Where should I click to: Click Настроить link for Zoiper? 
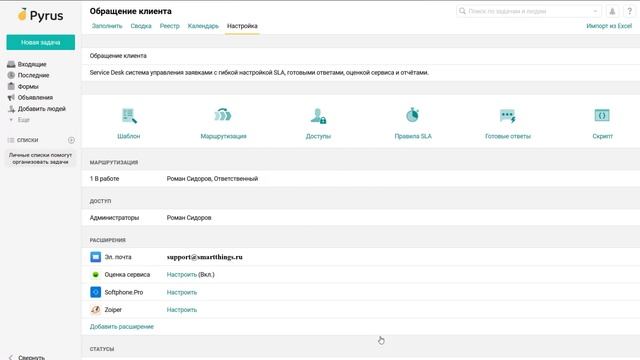[x=182, y=310]
